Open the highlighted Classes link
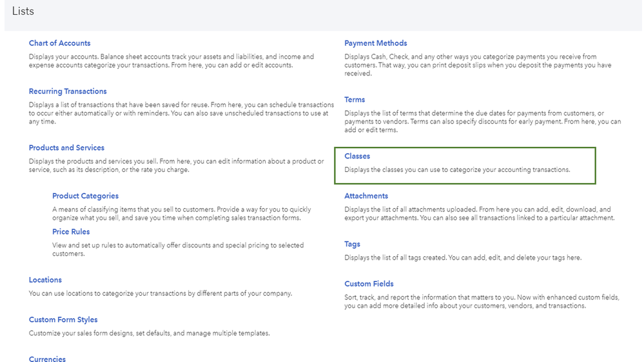This screenshot has height=362, width=644. pos(357,156)
